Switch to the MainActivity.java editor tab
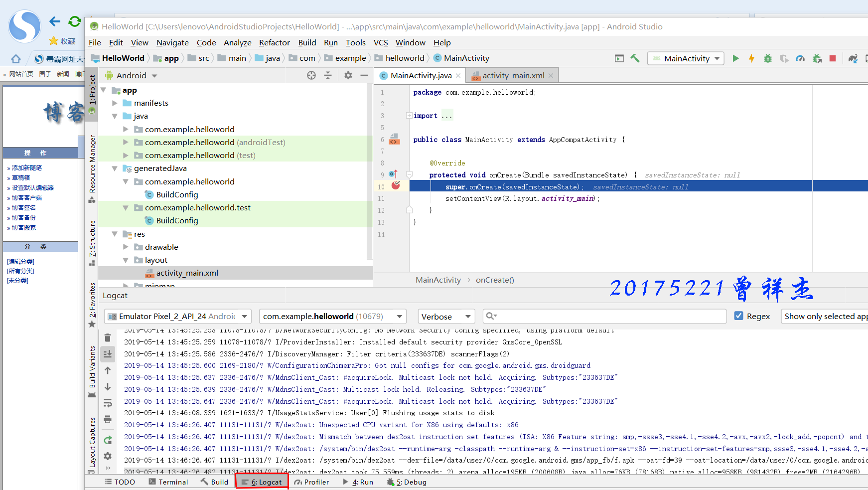 [420, 75]
